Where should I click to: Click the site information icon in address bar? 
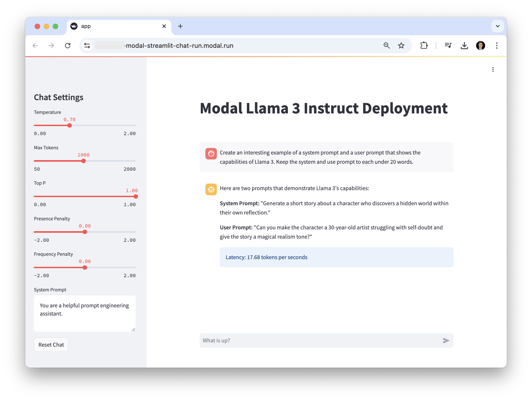87,46
